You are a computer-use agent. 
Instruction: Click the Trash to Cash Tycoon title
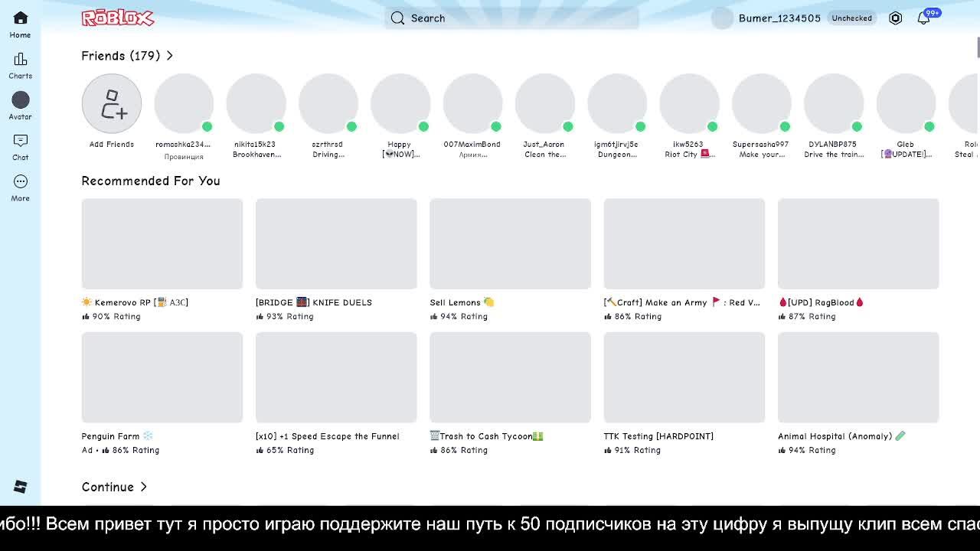(486, 436)
